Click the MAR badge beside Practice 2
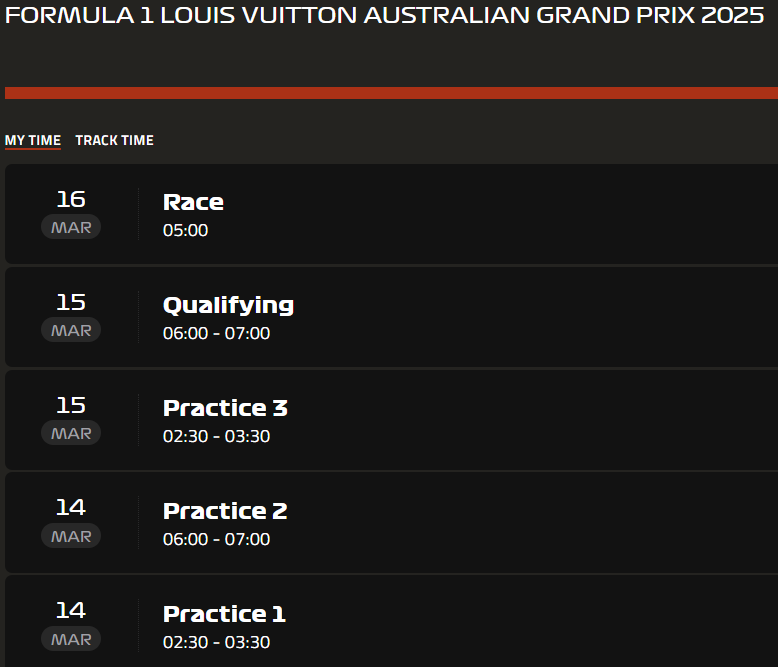 click(71, 536)
